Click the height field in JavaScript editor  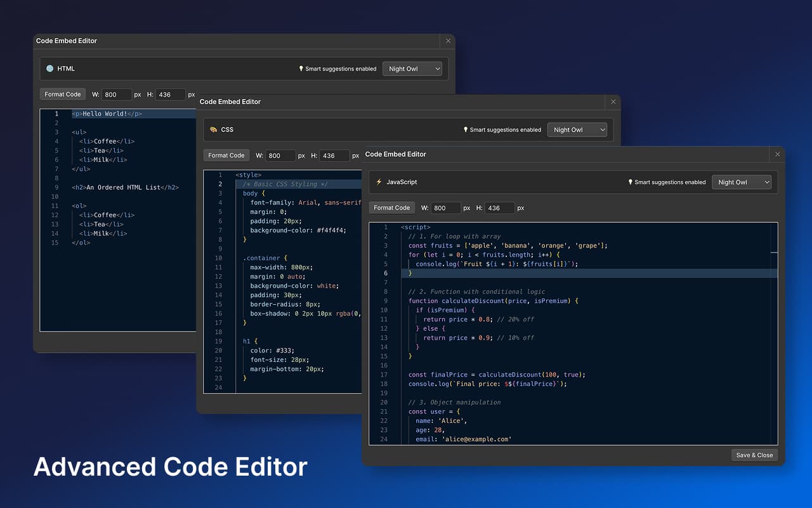coord(500,208)
